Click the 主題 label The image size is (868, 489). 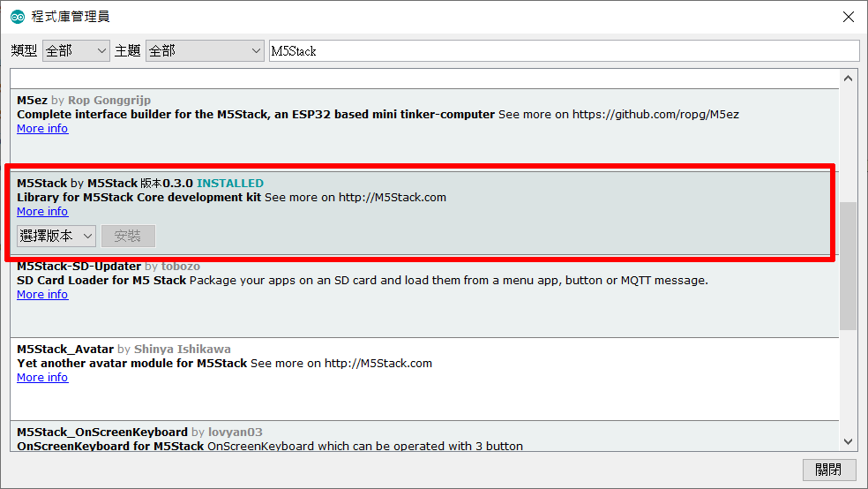pyautogui.click(x=127, y=51)
